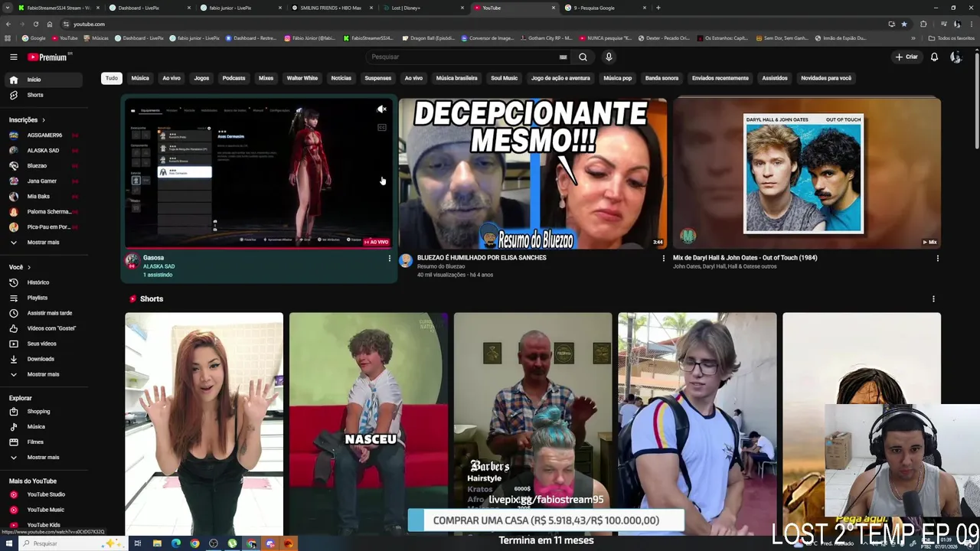
Task: Open Daryl Hall & John Oates mix thumbnail
Action: [x=807, y=174]
